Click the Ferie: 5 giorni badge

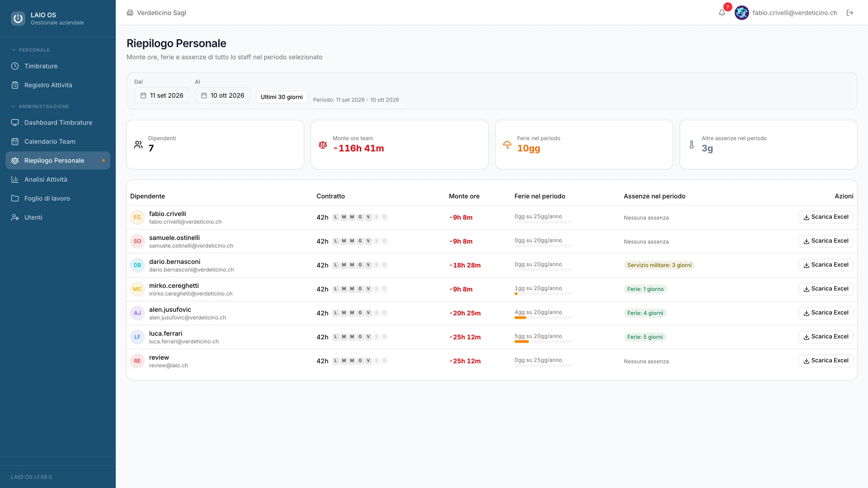pyautogui.click(x=645, y=337)
